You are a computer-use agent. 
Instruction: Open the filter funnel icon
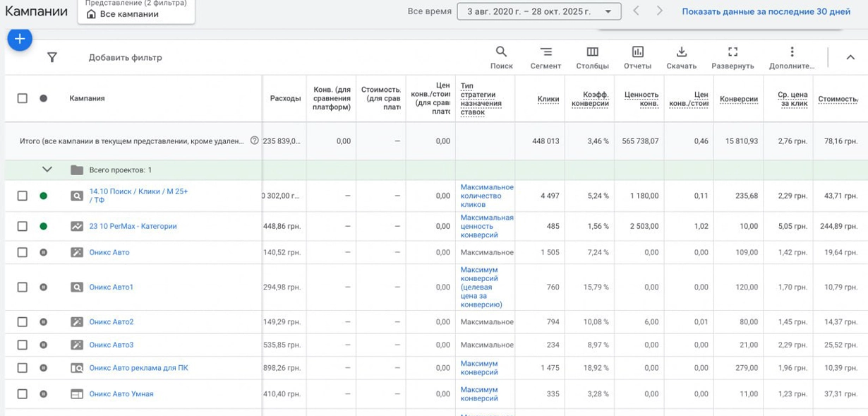tap(52, 58)
